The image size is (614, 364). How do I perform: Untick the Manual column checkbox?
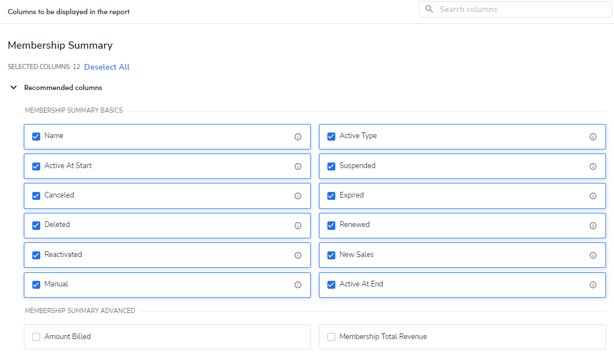[36, 285]
